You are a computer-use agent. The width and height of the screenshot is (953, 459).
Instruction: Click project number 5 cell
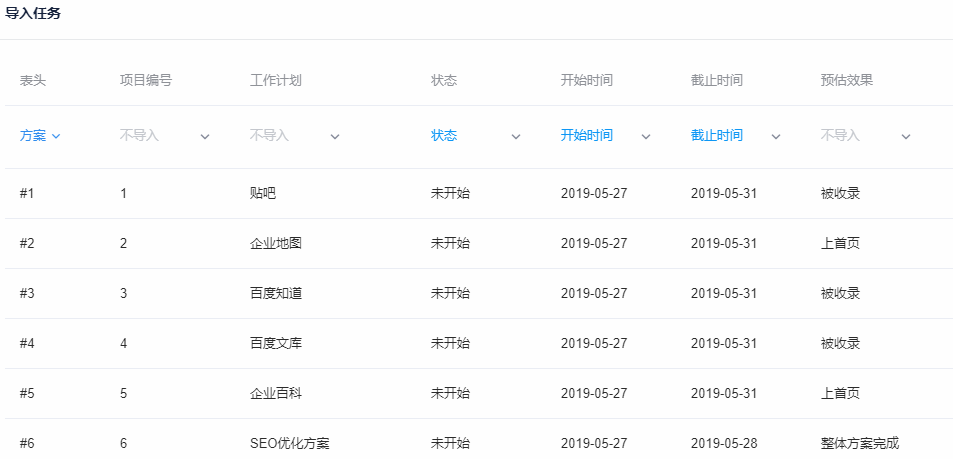(123, 393)
